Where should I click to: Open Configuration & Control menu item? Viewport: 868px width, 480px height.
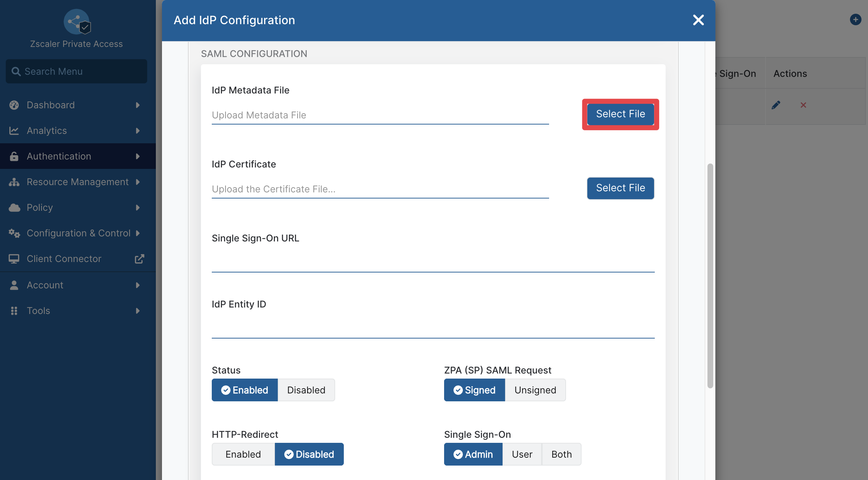(x=78, y=233)
